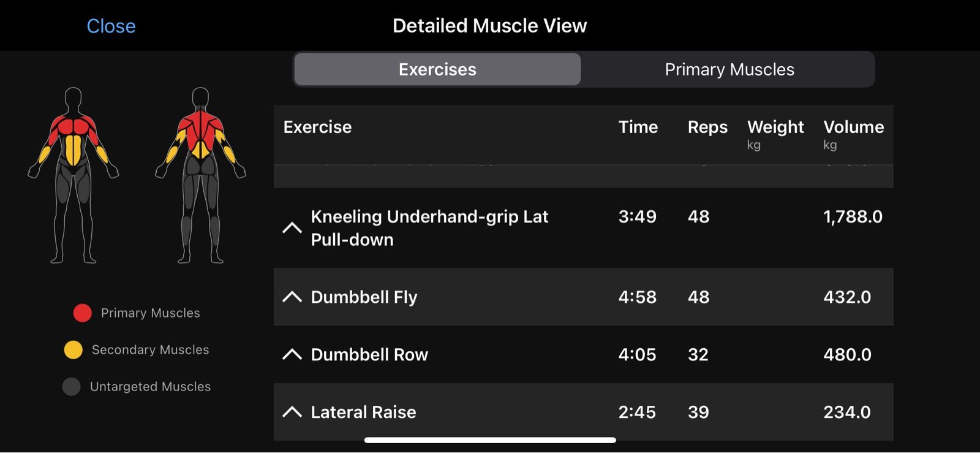Image resolution: width=980 pixels, height=453 pixels.
Task: Tap the front body muscle diagram
Action: 73,176
